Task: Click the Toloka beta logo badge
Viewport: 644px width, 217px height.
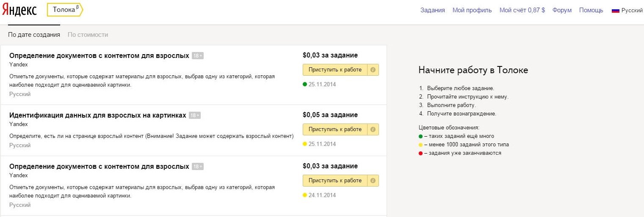Action: pyautogui.click(x=65, y=10)
